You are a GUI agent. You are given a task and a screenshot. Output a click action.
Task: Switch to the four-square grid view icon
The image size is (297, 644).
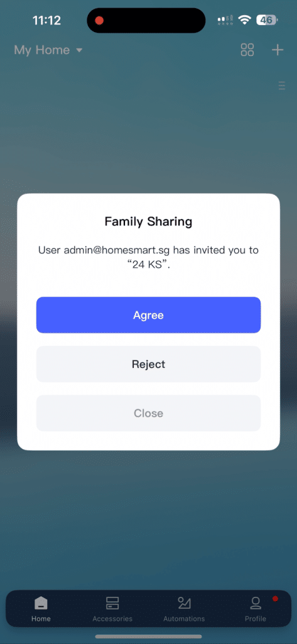247,50
